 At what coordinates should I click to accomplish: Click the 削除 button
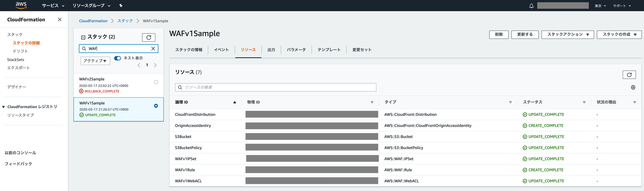(499, 35)
